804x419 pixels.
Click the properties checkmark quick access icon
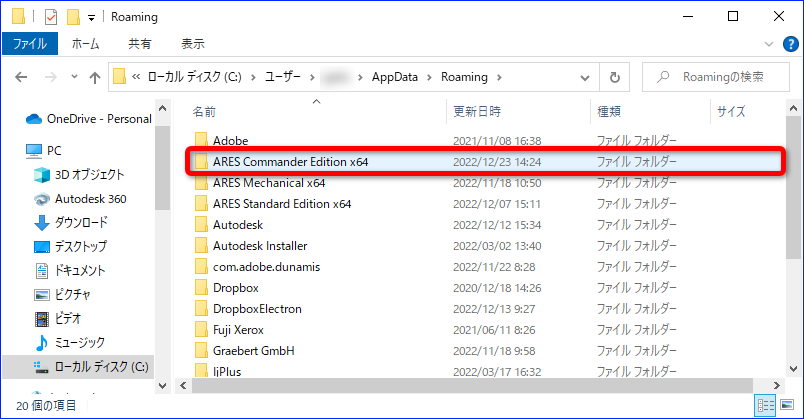click(x=51, y=17)
